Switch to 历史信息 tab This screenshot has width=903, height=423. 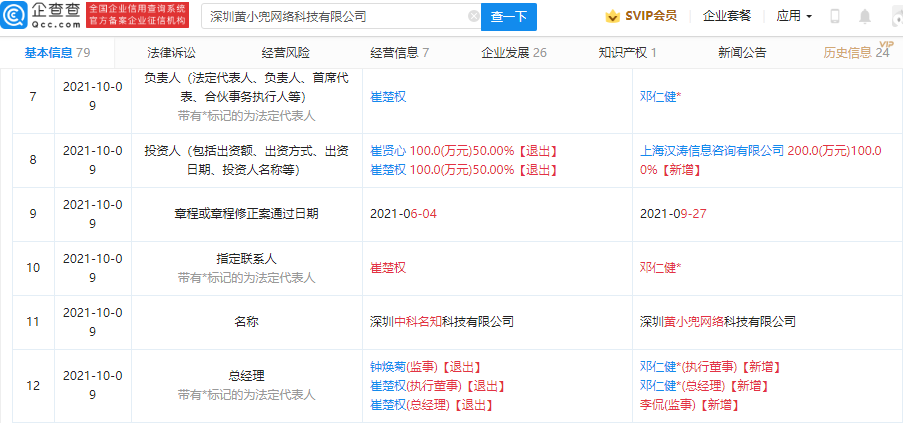pos(856,53)
